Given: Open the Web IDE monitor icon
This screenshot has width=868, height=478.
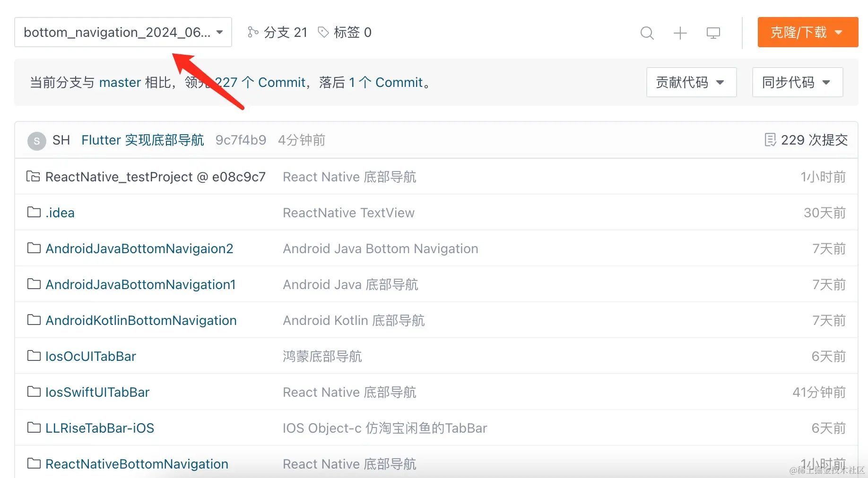Looking at the screenshot, I should (x=713, y=33).
